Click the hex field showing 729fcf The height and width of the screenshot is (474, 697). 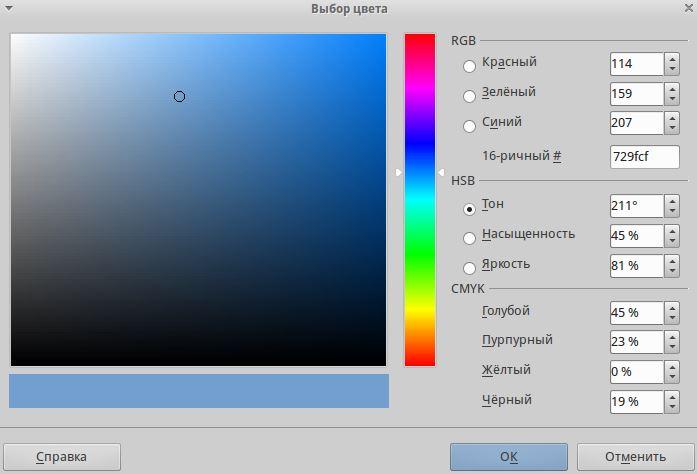pos(645,157)
